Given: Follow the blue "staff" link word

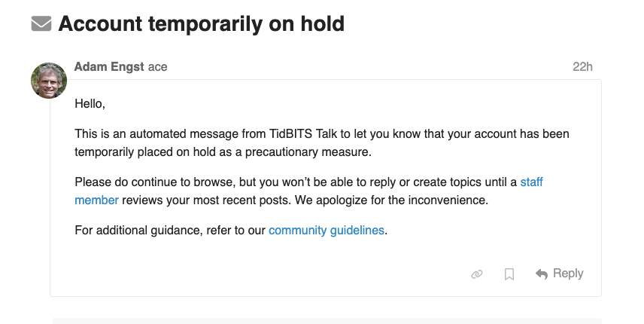Looking at the screenshot, I should 531,182.
